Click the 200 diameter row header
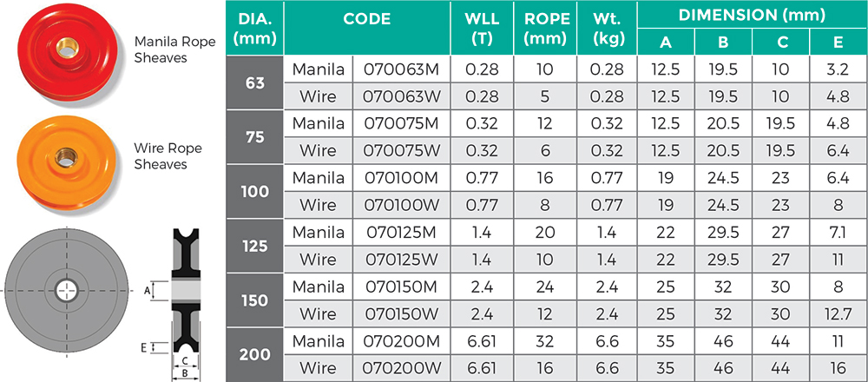The height and width of the screenshot is (382, 868). pyautogui.click(x=254, y=354)
